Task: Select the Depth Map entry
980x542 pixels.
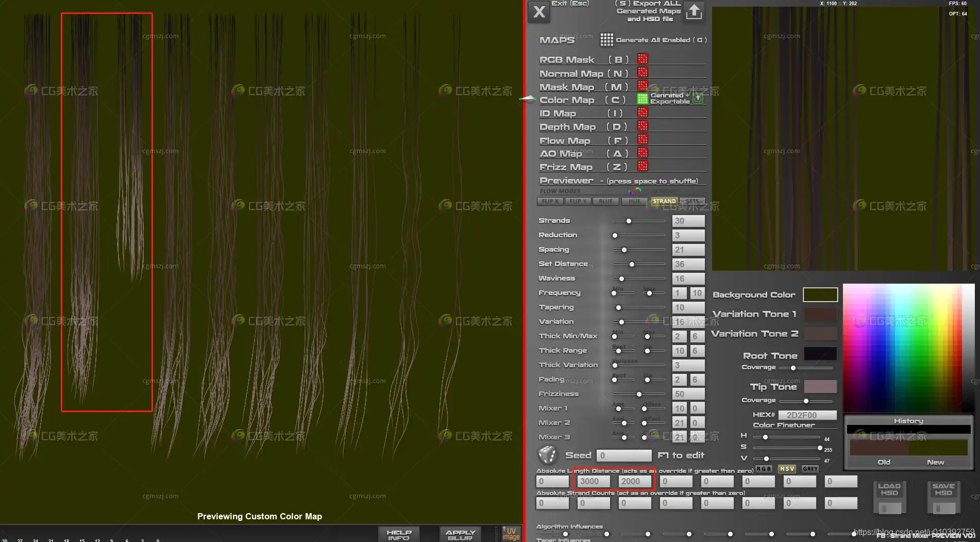Action: [x=567, y=127]
